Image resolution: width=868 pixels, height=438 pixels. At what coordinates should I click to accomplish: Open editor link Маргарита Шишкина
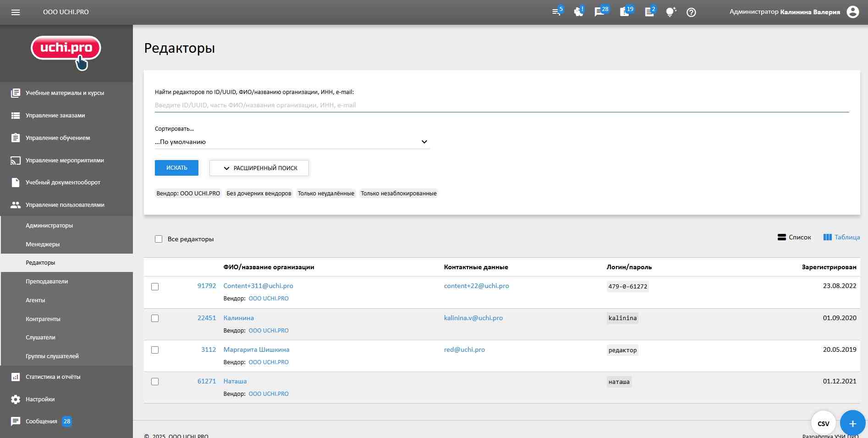[256, 349]
